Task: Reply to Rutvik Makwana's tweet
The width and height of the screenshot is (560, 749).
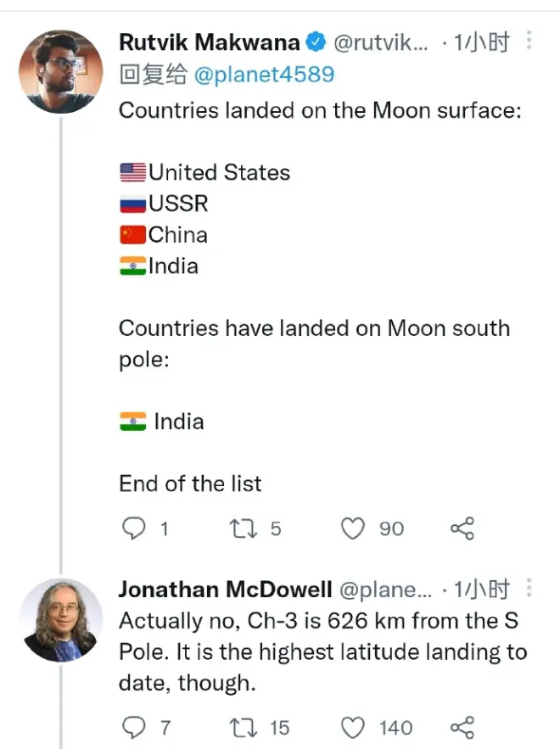Action: pos(135,528)
